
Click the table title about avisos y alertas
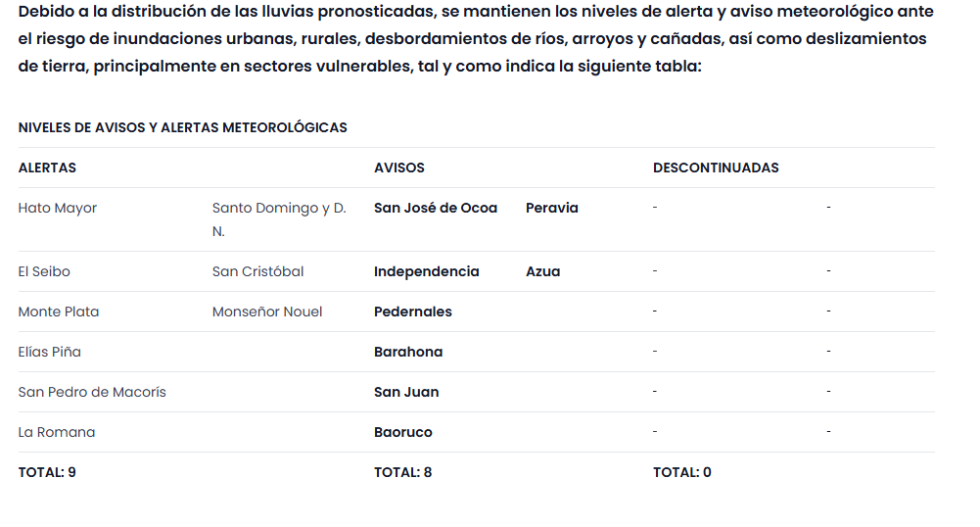click(182, 127)
